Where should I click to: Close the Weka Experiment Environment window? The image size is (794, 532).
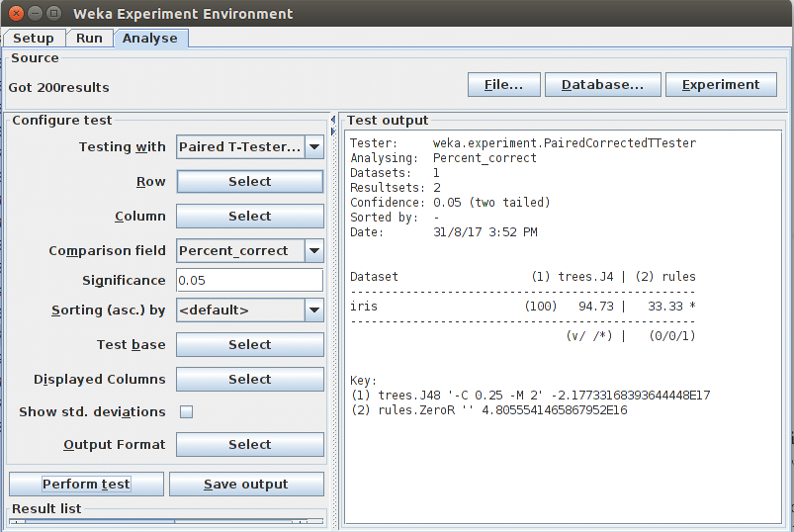pyautogui.click(x=14, y=14)
